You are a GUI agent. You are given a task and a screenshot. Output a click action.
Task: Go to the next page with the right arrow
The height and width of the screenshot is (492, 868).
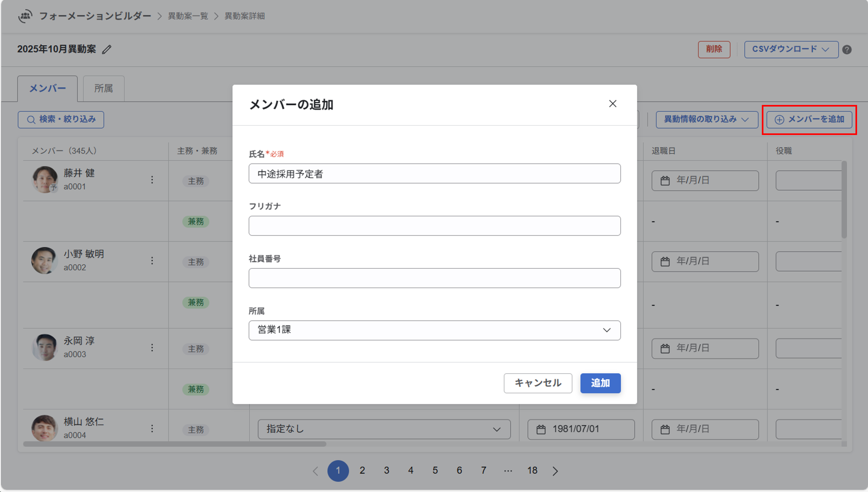point(555,471)
